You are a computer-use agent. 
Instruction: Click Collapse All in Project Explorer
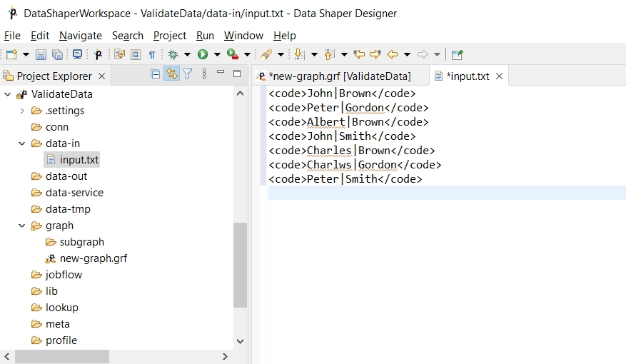pos(156,74)
